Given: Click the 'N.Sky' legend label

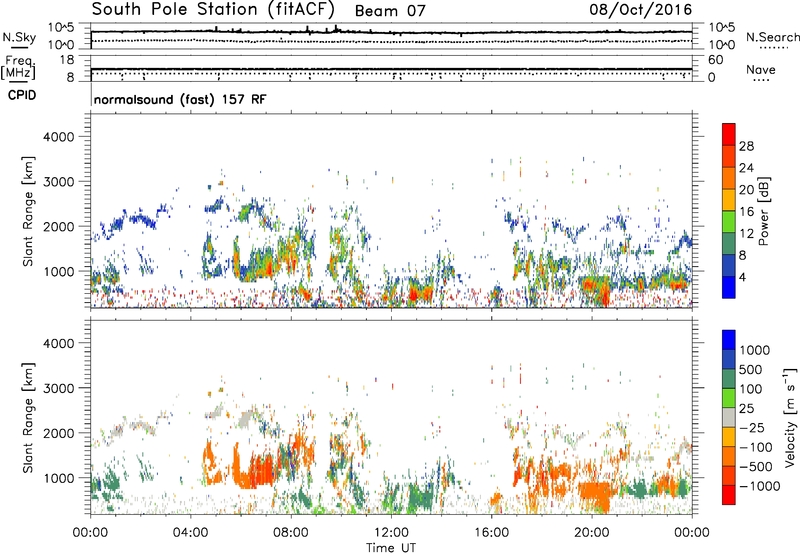Looking at the screenshot, I should [x=19, y=37].
